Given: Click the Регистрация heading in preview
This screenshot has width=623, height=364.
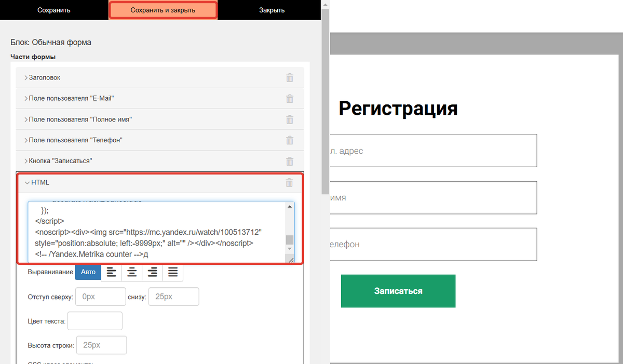Looking at the screenshot, I should 398,109.
